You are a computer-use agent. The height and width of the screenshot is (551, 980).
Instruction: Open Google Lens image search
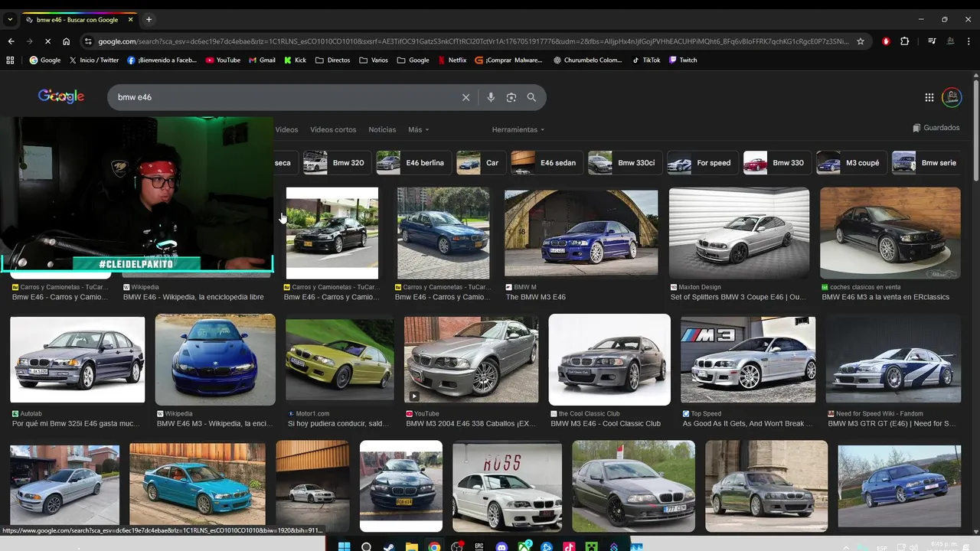point(511,97)
